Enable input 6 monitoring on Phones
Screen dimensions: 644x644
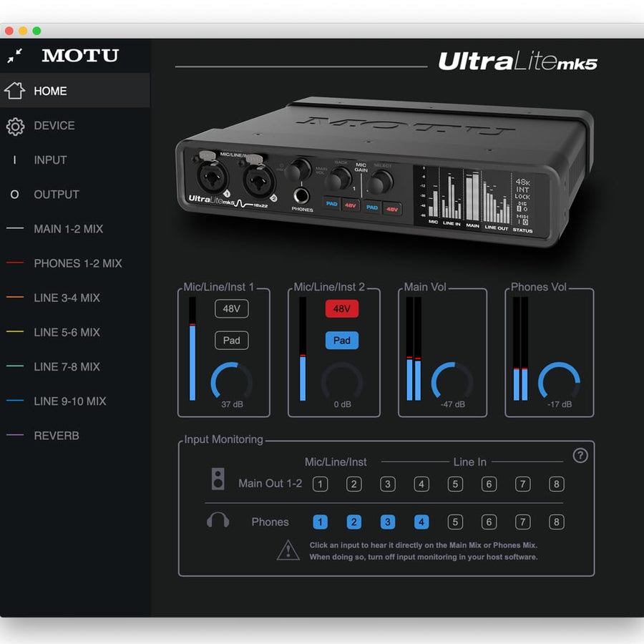coord(489,522)
